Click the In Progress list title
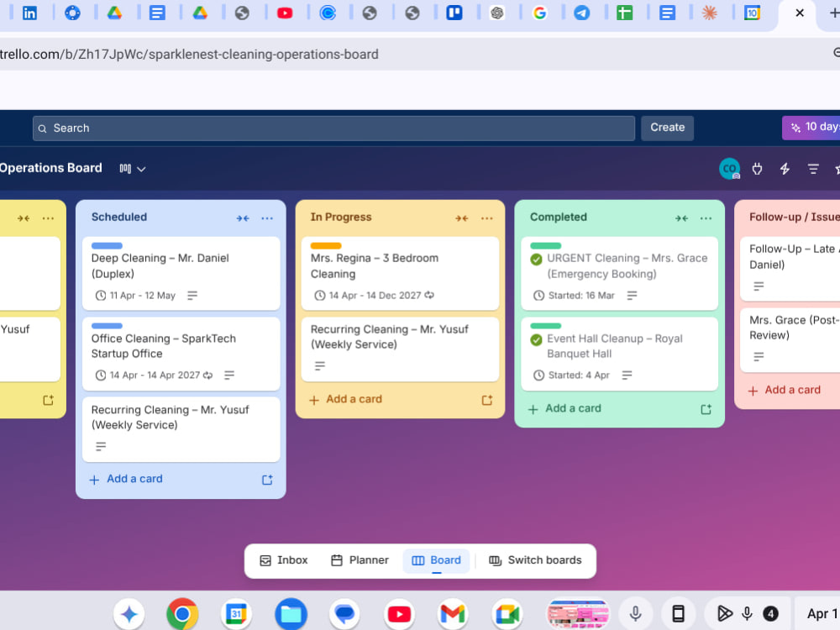Screen dimensions: 840x630 341,217
